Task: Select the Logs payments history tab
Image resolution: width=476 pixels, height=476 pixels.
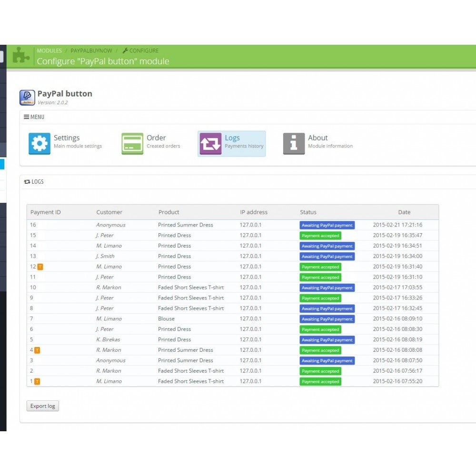Action: coord(232,144)
